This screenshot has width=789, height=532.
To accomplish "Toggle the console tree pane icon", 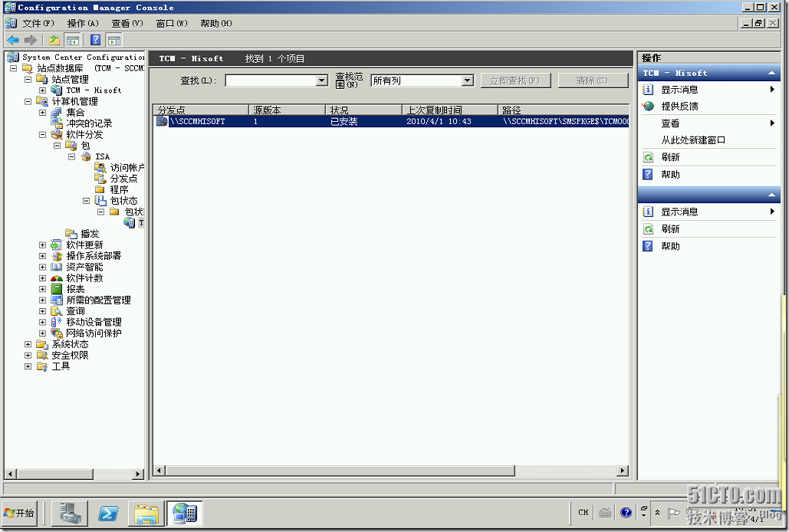I will pos(73,40).
